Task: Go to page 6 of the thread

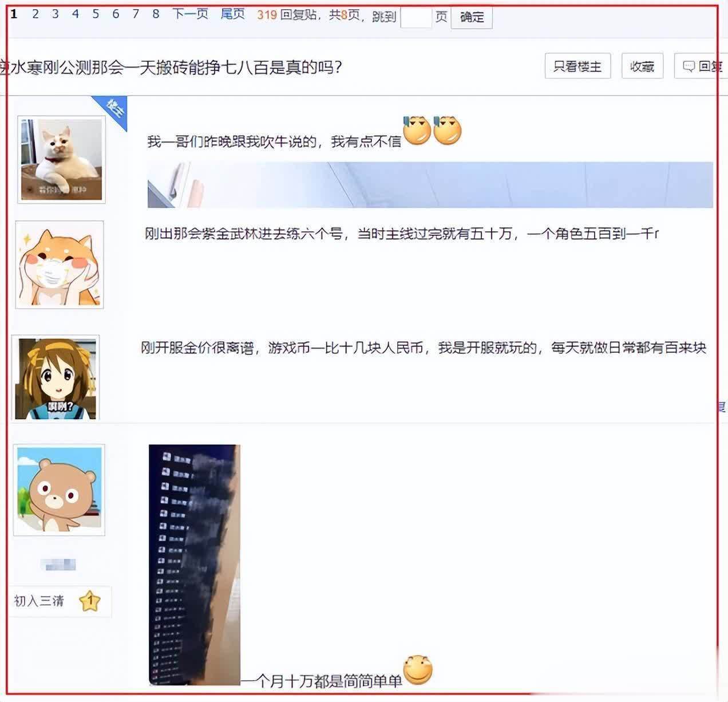Action: tap(116, 14)
